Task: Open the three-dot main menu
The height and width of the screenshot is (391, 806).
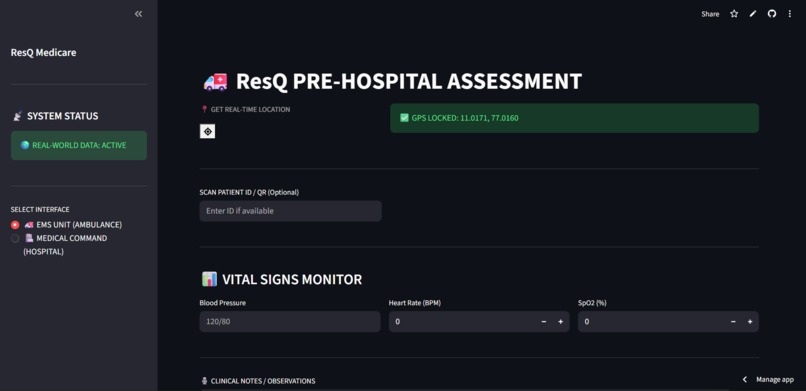Action: coord(790,14)
